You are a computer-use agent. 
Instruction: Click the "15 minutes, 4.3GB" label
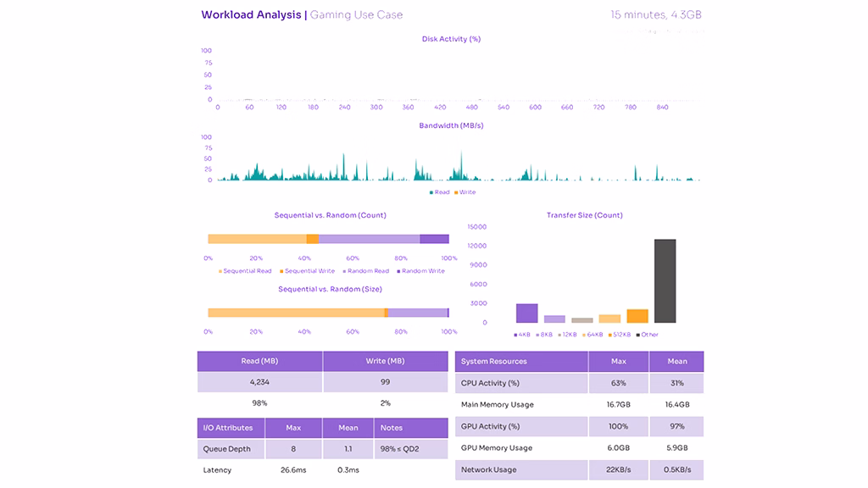tap(656, 15)
